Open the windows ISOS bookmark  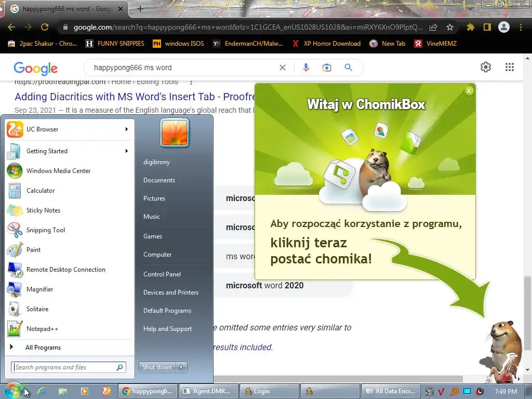[179, 44]
